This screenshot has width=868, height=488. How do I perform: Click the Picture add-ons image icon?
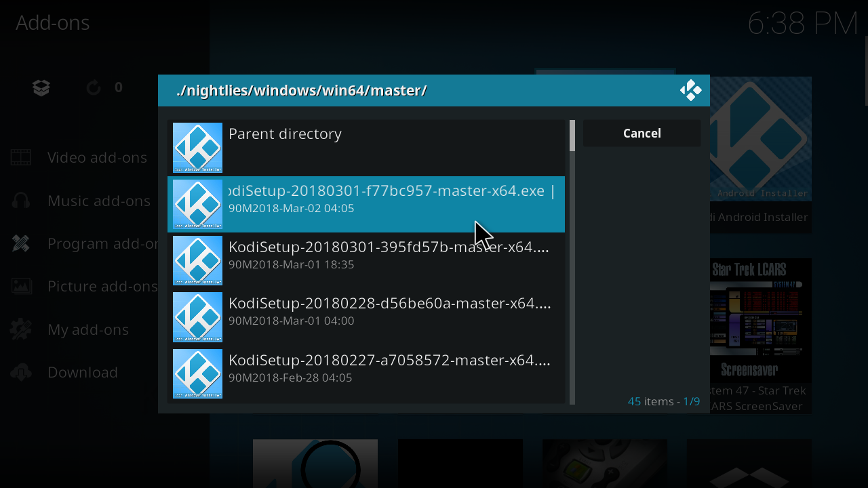pos(21,286)
